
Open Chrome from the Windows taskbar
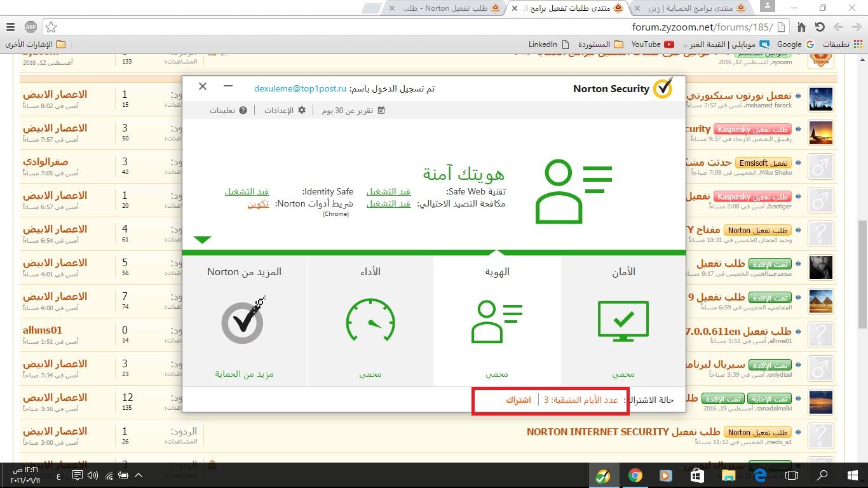634,475
